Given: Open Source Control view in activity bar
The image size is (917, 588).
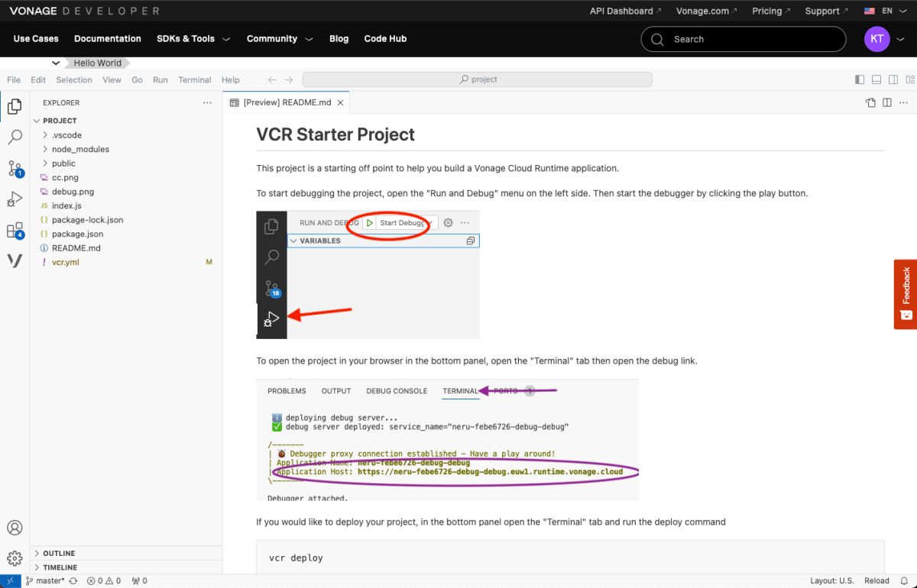Looking at the screenshot, I should (15, 169).
